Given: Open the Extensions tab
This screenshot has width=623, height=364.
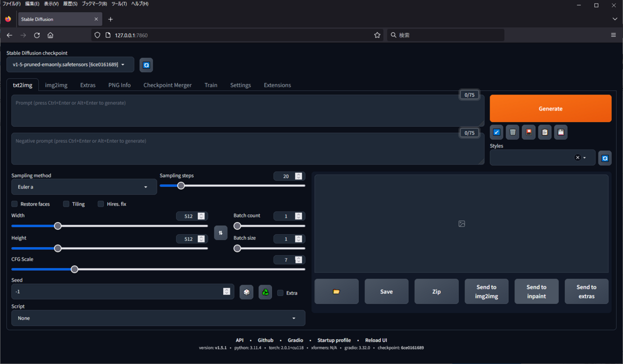Looking at the screenshot, I should [x=277, y=85].
